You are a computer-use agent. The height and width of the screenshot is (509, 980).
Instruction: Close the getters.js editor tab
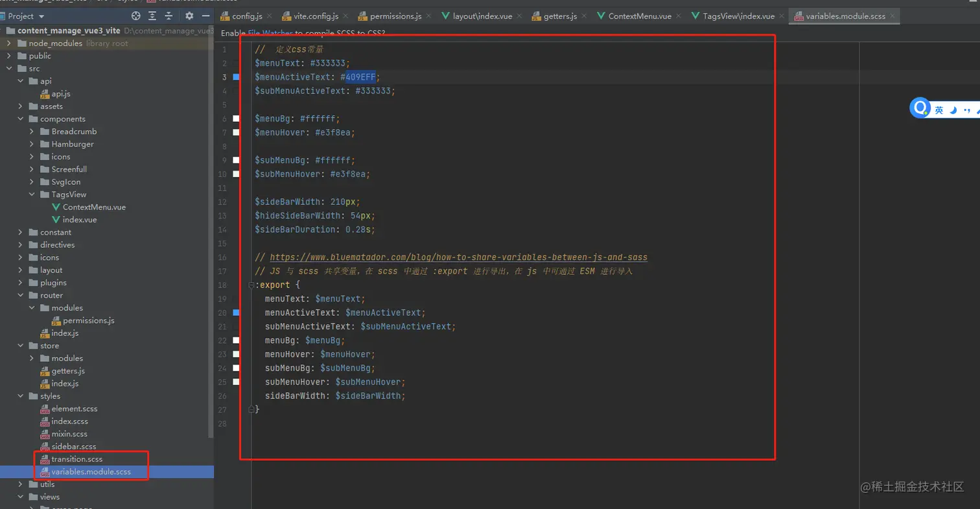585,16
